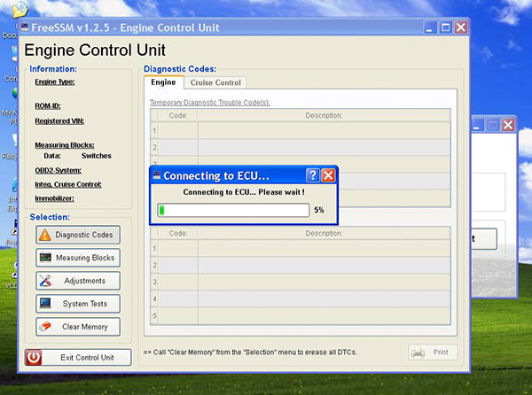Click the 'Integ. Cruise Control:' label
Image resolution: width=532 pixels, height=395 pixels.
click(x=68, y=184)
